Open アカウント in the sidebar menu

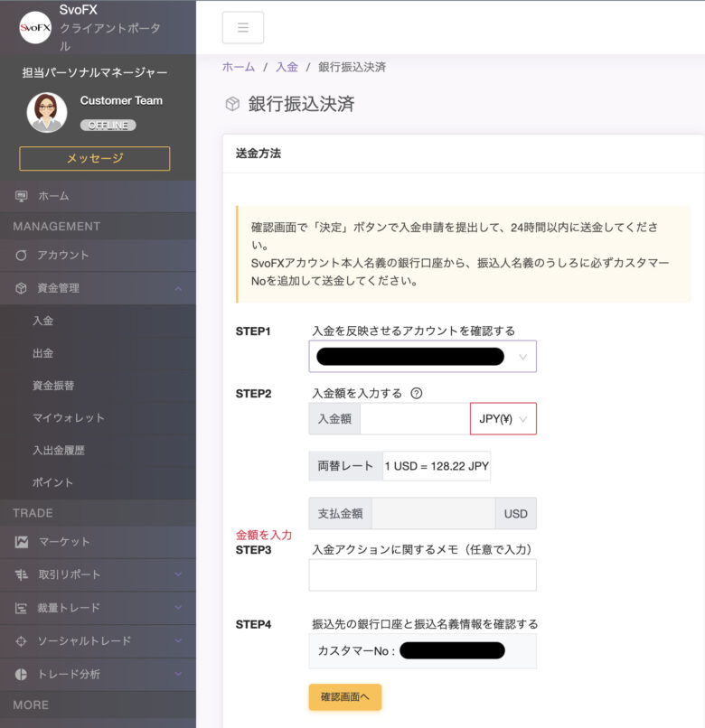coord(98,256)
